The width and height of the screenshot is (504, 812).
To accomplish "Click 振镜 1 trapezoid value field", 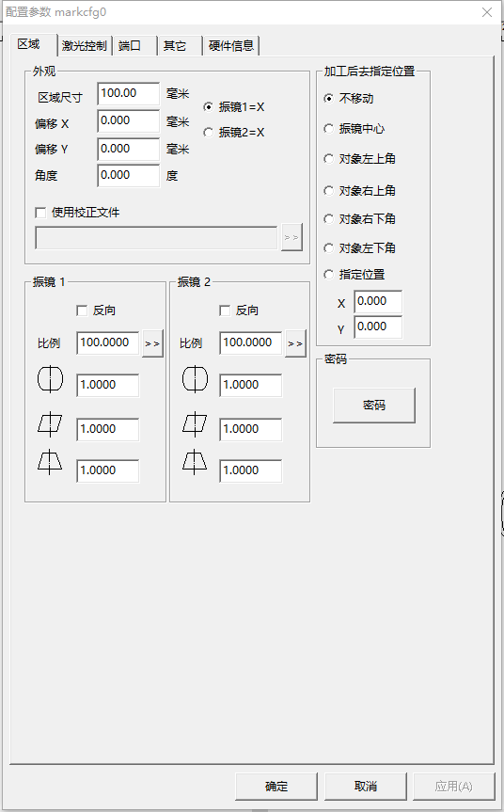I will [x=107, y=470].
